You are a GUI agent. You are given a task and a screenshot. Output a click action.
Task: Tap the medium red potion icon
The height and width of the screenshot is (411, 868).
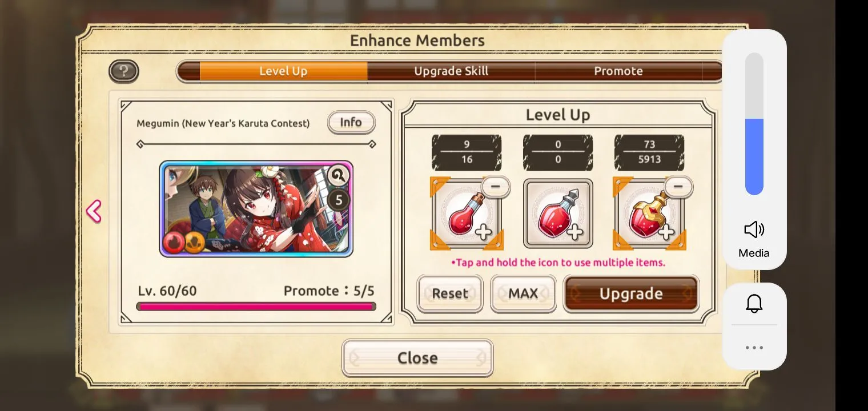coord(558,213)
